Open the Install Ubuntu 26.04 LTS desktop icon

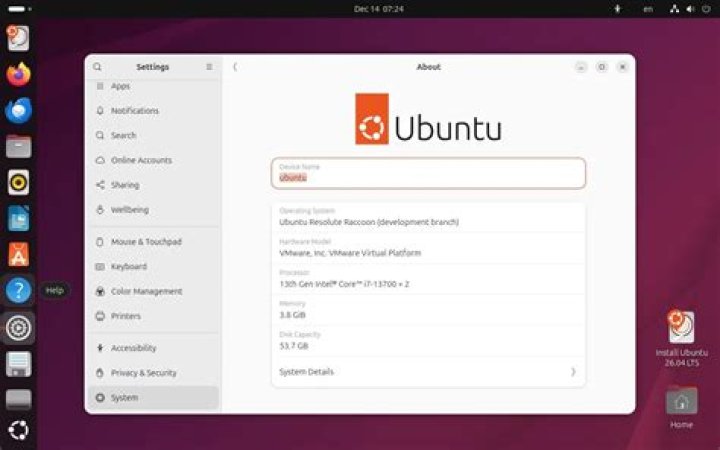pos(681,339)
